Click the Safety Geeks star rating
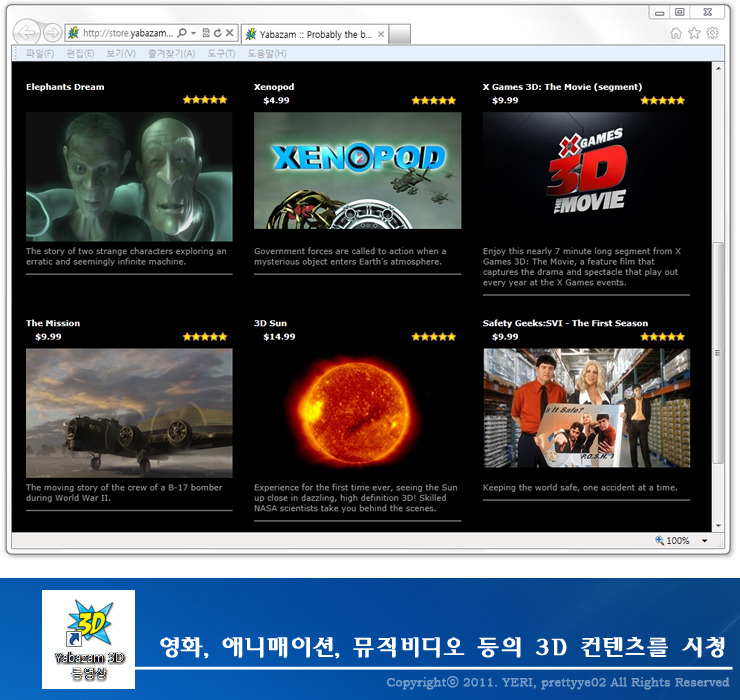The height and width of the screenshot is (700, 740). tap(663, 337)
